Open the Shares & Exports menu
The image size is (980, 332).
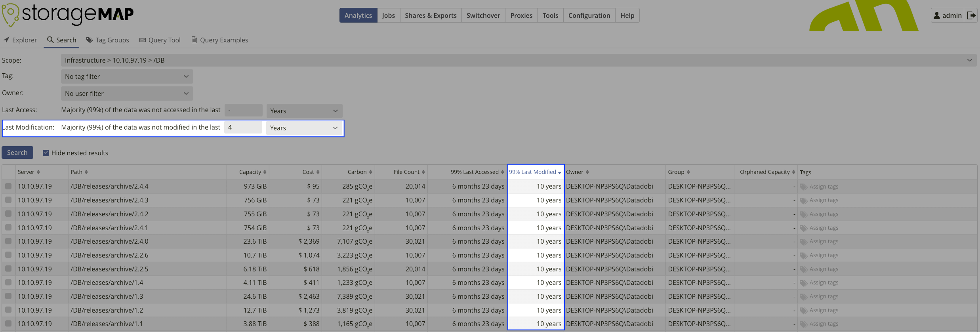[x=430, y=15]
